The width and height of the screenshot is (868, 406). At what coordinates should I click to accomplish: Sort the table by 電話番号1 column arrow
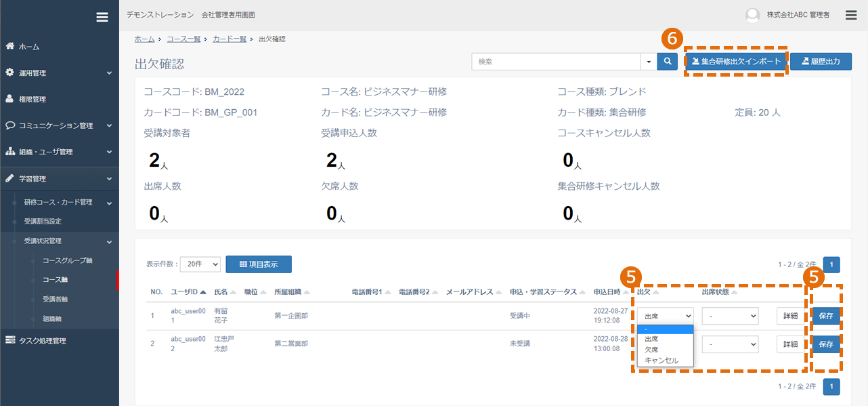coord(389,292)
